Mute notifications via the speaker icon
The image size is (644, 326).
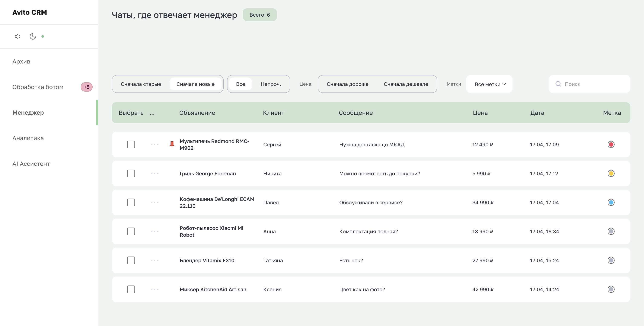click(x=17, y=36)
